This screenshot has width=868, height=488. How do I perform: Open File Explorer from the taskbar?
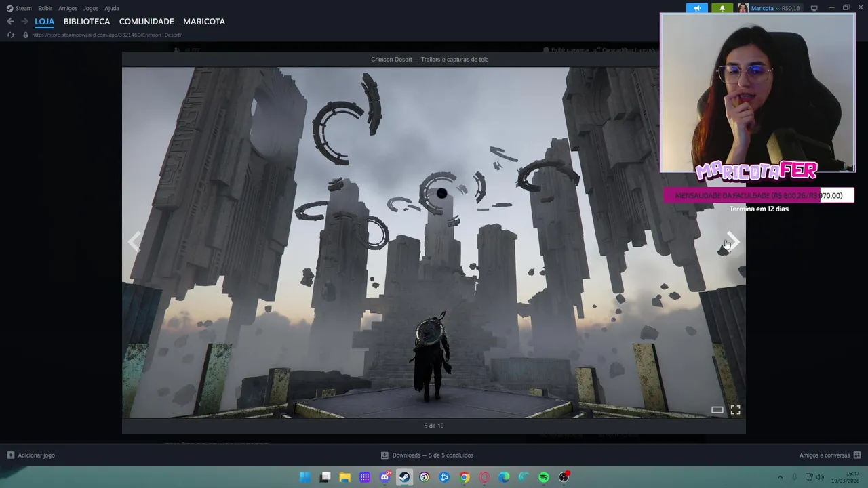344,477
